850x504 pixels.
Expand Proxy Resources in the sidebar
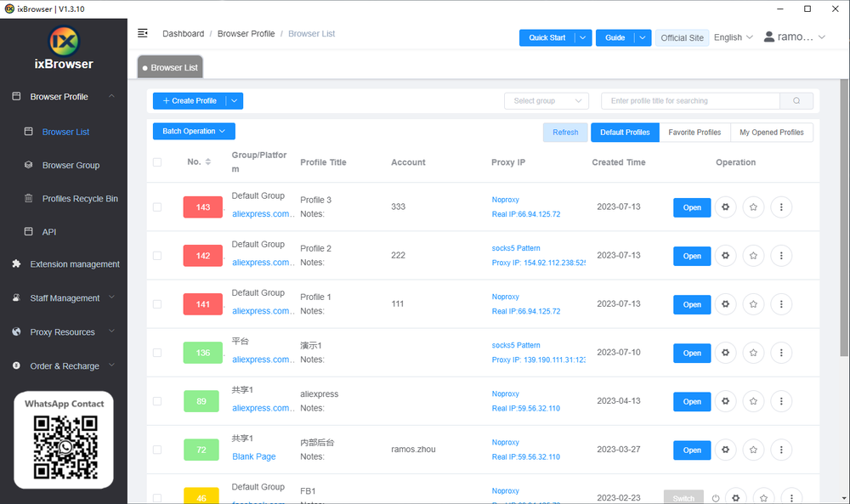tap(64, 331)
